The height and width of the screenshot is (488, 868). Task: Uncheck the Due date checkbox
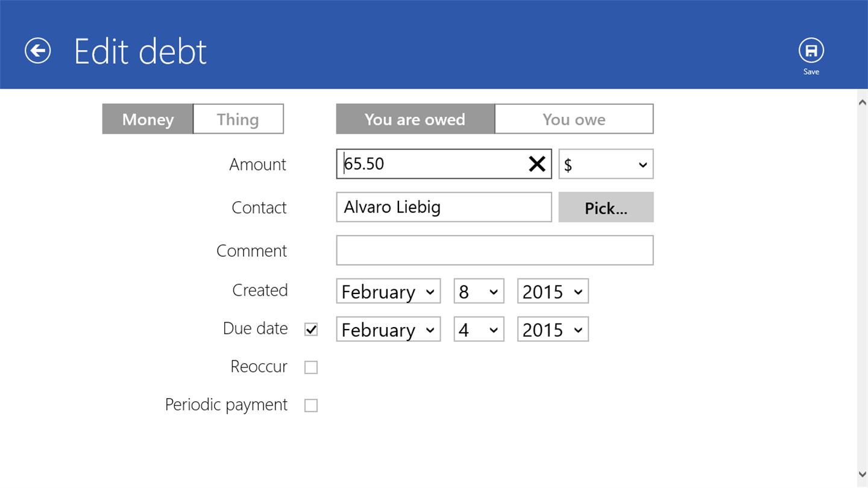pos(311,330)
